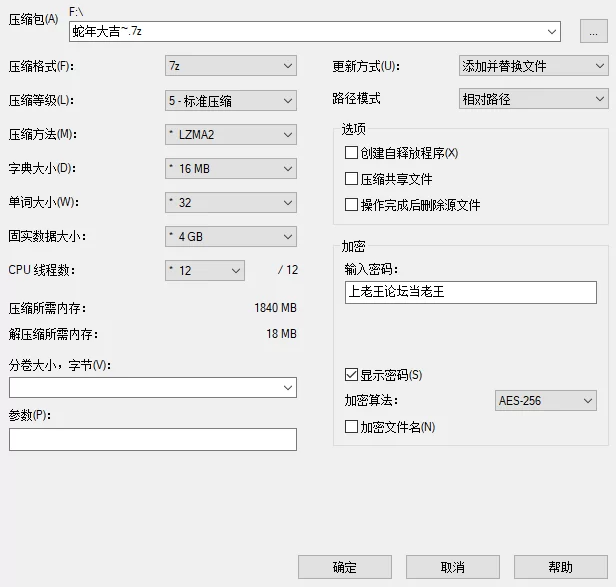Uncheck the 显示密码 checkbox
The width and height of the screenshot is (616, 587).
tap(383, 375)
